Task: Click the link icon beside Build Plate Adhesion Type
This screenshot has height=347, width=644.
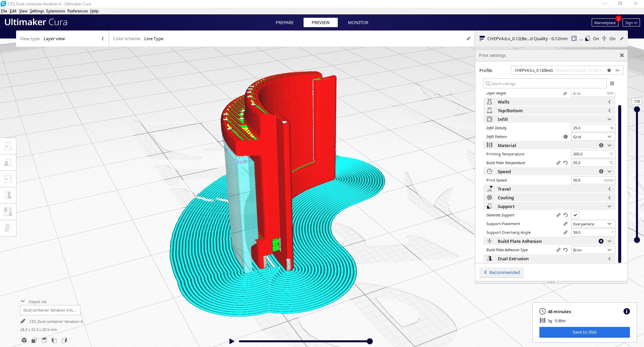Action: pos(558,250)
